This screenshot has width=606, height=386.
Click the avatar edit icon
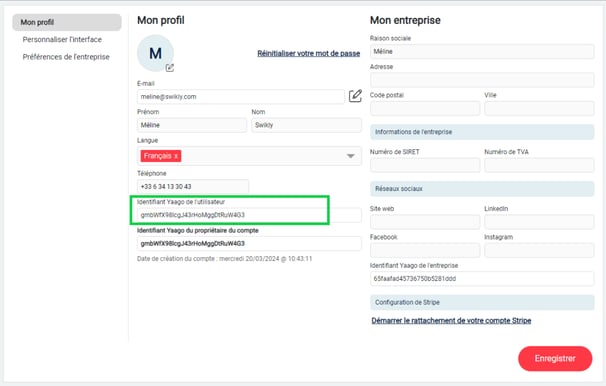pyautogui.click(x=170, y=68)
